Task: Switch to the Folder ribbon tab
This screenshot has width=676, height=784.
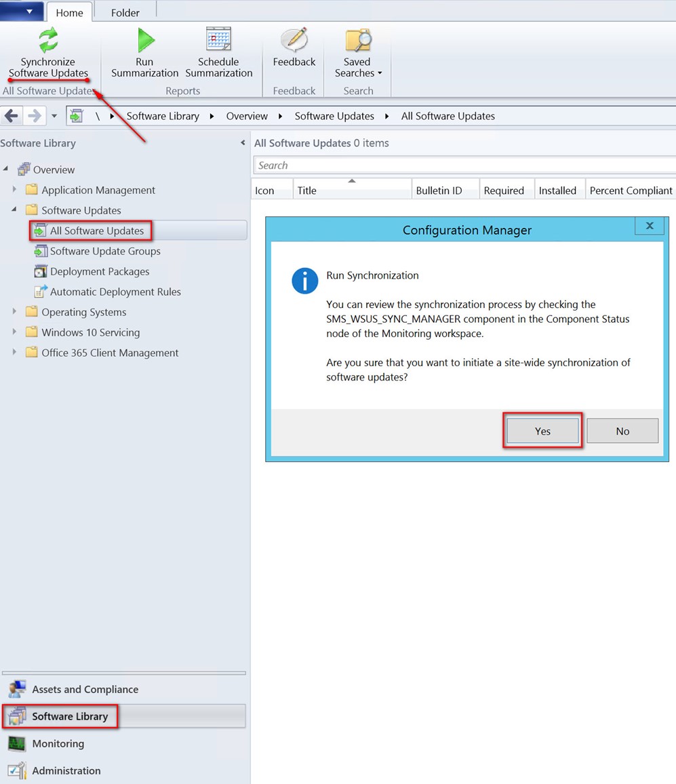Action: pyautogui.click(x=125, y=12)
